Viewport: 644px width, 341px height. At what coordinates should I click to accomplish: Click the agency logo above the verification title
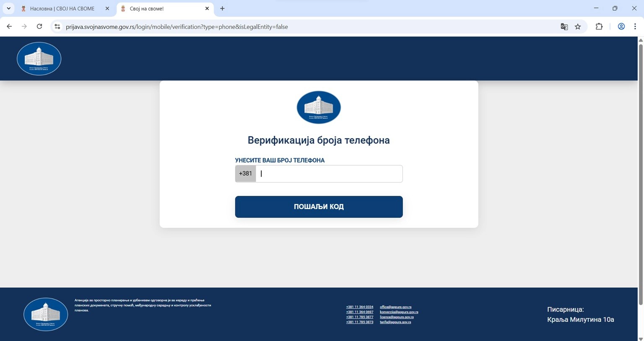[x=319, y=107]
